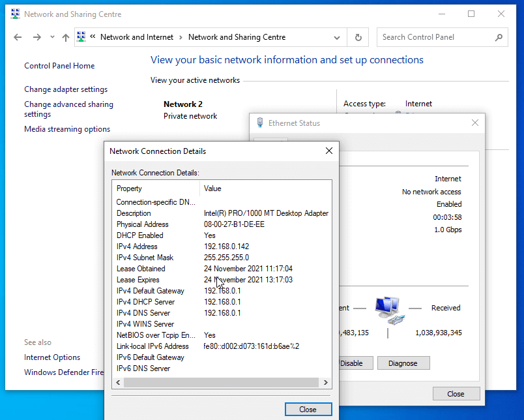Go up one level with Up arrow
Viewport: 524px width, 420px height.
pyautogui.click(x=65, y=38)
